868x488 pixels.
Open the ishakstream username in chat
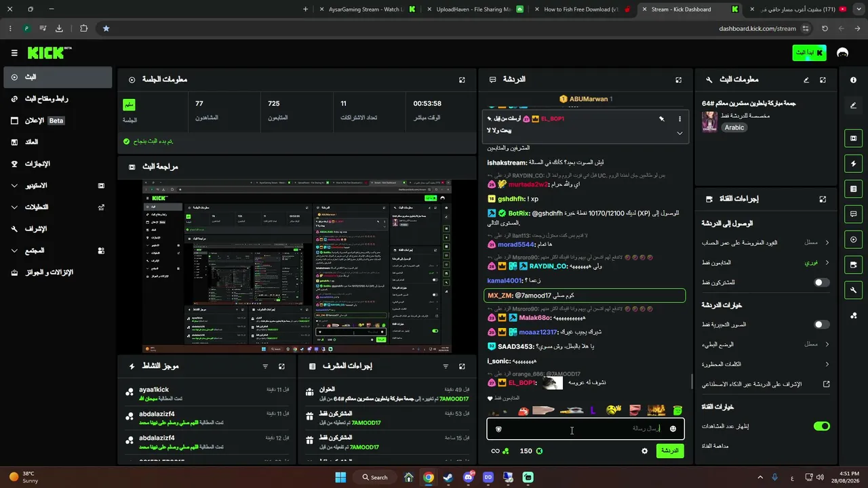pyautogui.click(x=507, y=163)
